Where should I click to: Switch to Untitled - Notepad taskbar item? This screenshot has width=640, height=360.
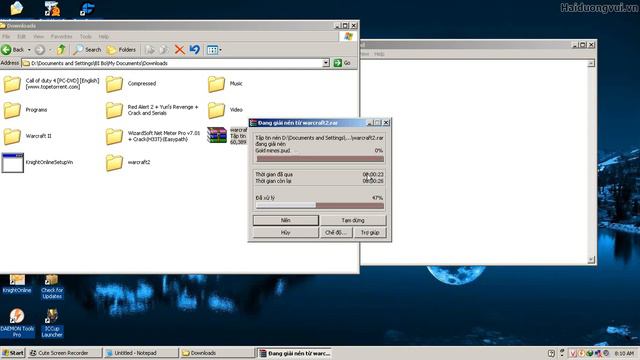click(x=141, y=353)
